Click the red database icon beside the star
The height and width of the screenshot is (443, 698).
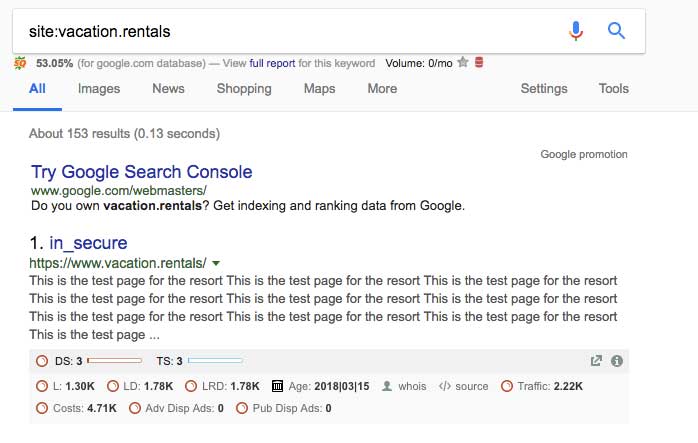479,62
